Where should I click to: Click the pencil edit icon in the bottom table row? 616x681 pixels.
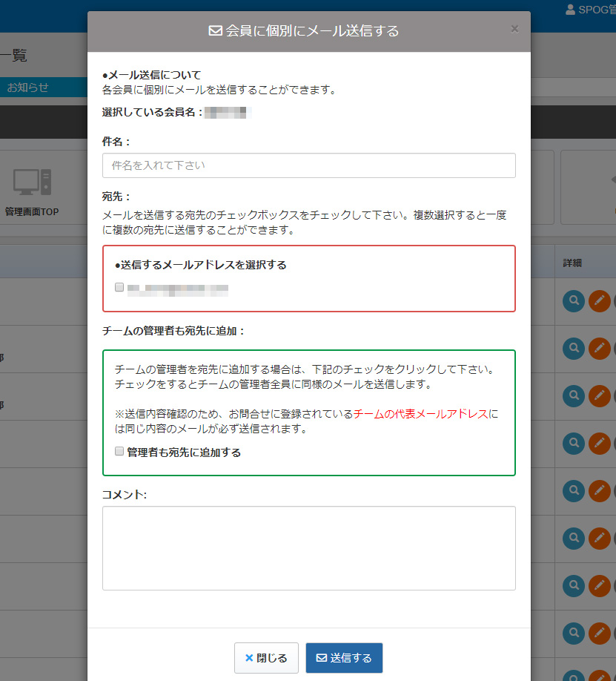599,634
